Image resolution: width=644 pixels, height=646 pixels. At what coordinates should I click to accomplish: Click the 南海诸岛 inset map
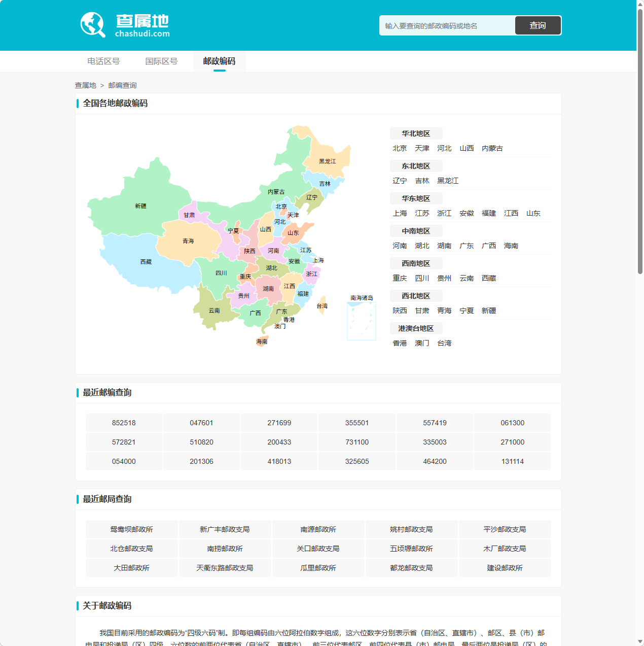(361, 321)
